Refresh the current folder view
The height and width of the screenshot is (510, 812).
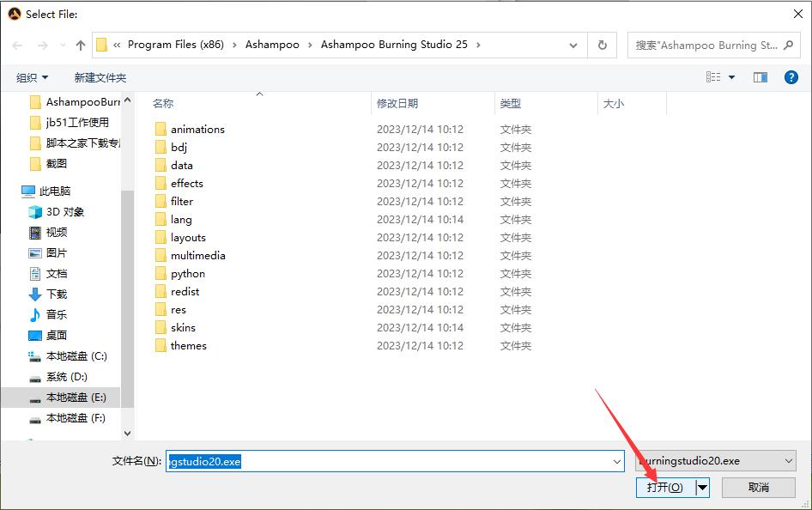pos(603,45)
